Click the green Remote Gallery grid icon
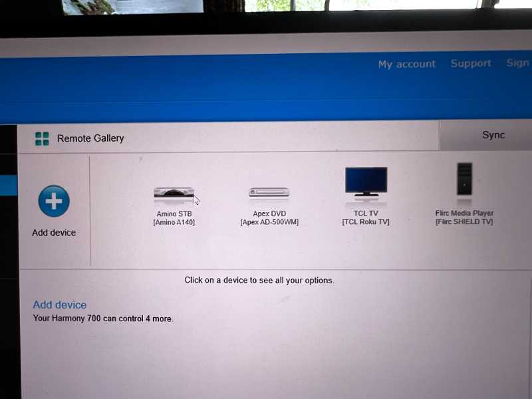532x399 pixels. [x=42, y=138]
